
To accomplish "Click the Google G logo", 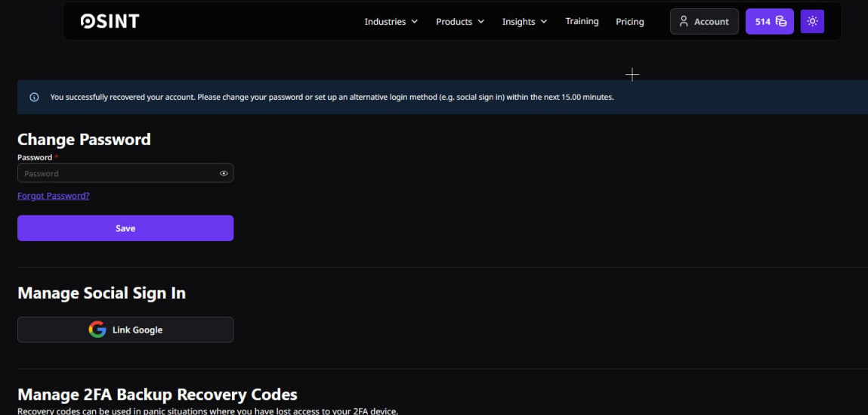I will coord(97,330).
